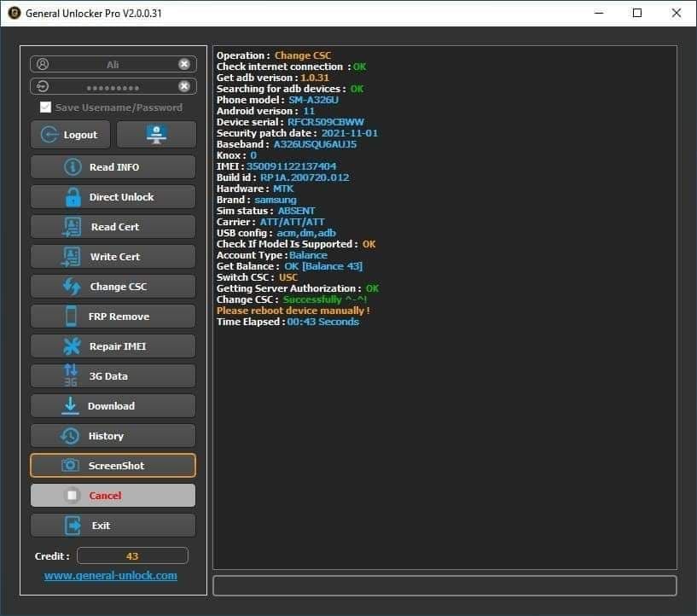Click Time Elapsed 00:43 Seconds text

(x=288, y=322)
